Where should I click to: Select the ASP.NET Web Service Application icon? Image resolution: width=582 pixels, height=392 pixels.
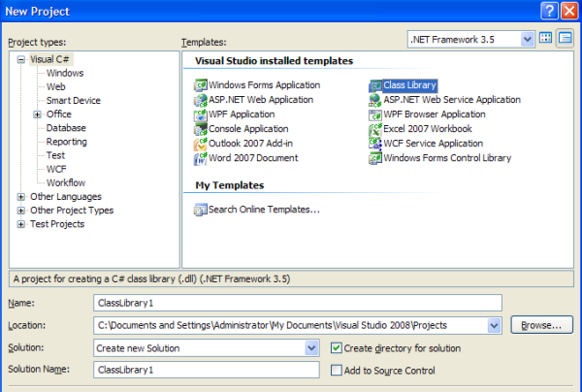[375, 100]
